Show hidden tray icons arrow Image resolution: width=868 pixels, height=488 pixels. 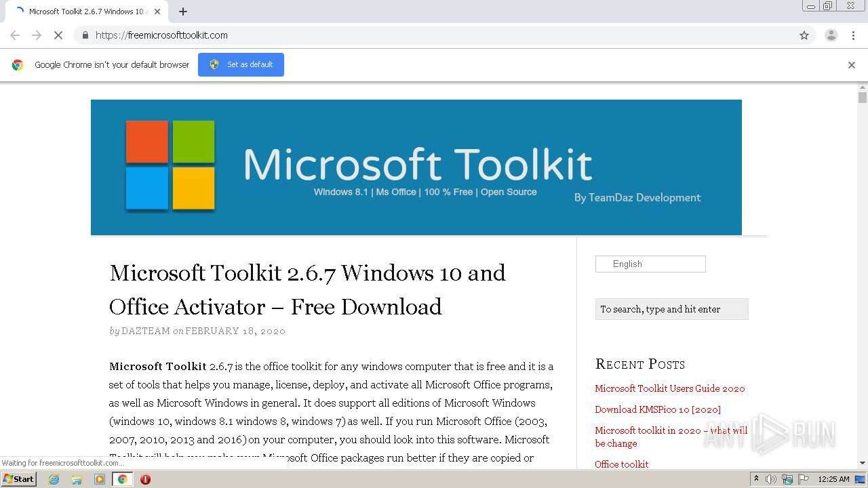pyautogui.click(x=756, y=479)
